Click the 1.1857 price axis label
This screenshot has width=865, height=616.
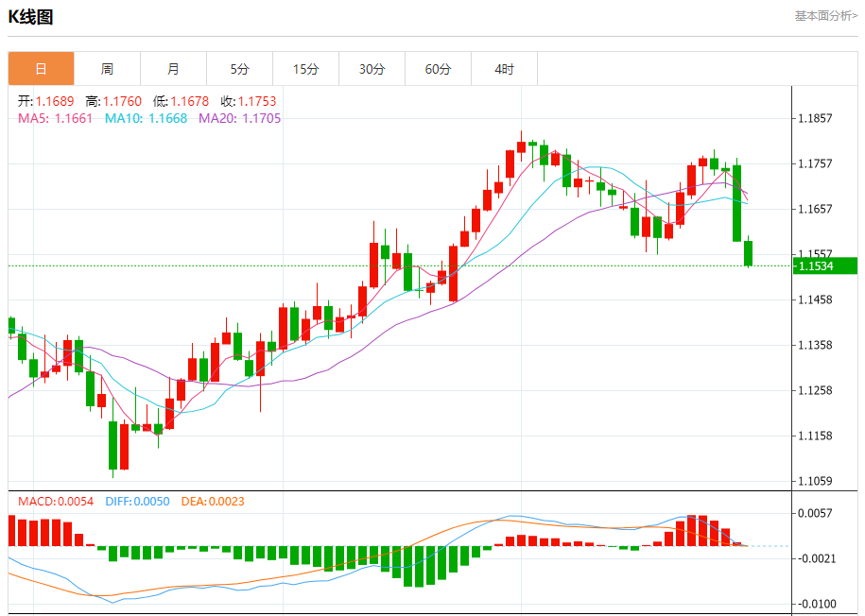(x=815, y=118)
